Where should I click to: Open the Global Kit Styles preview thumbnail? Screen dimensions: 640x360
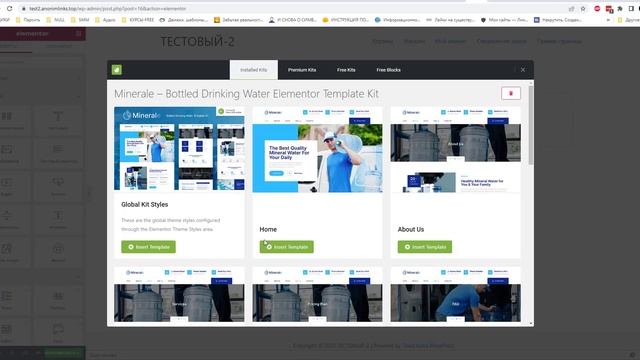click(179, 149)
